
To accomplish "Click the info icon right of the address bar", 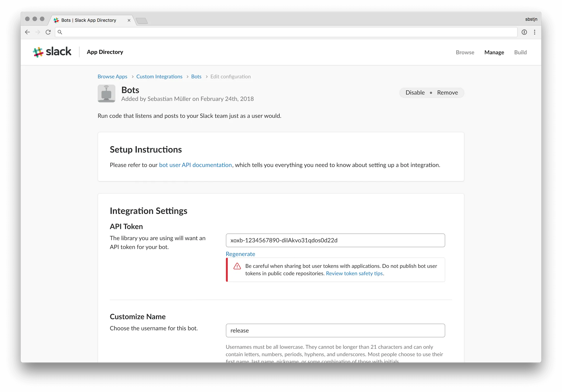I will click(524, 32).
